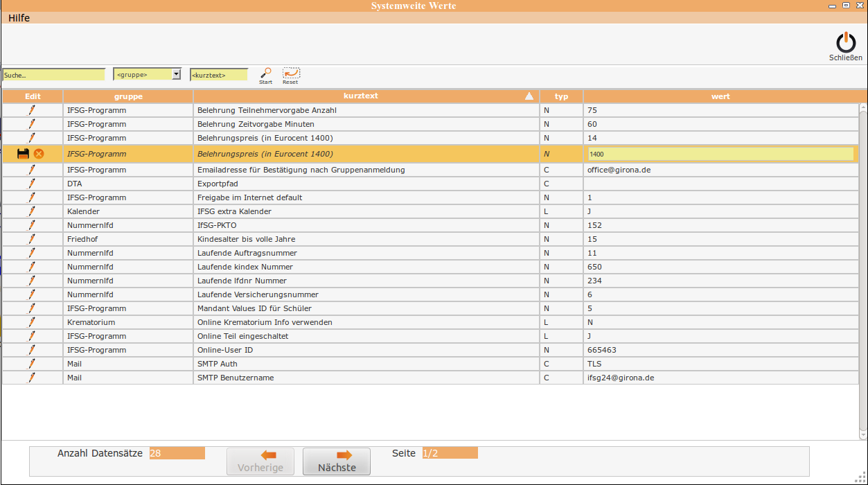The image size is (868, 485).
Task: Click the kurztext filter input field
Action: [x=218, y=74]
